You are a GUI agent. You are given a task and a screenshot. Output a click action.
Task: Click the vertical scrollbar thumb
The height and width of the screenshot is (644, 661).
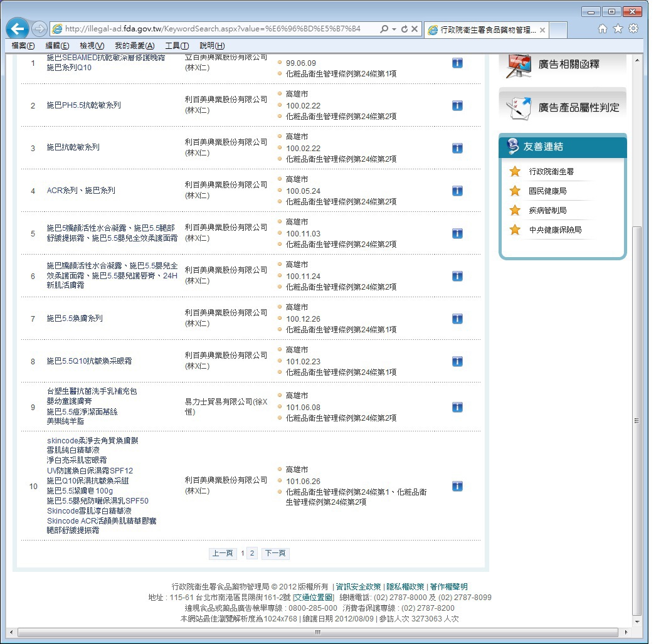[x=637, y=421]
